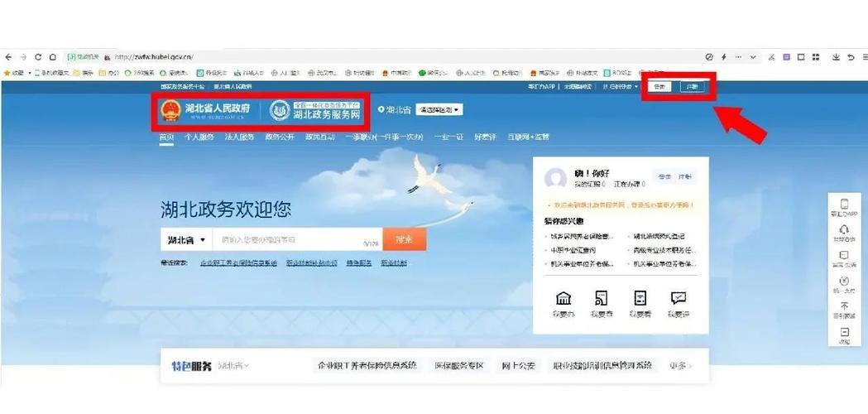The width and height of the screenshot is (868, 414).
Task: Click the orange 搜索 button
Action: [x=405, y=239]
